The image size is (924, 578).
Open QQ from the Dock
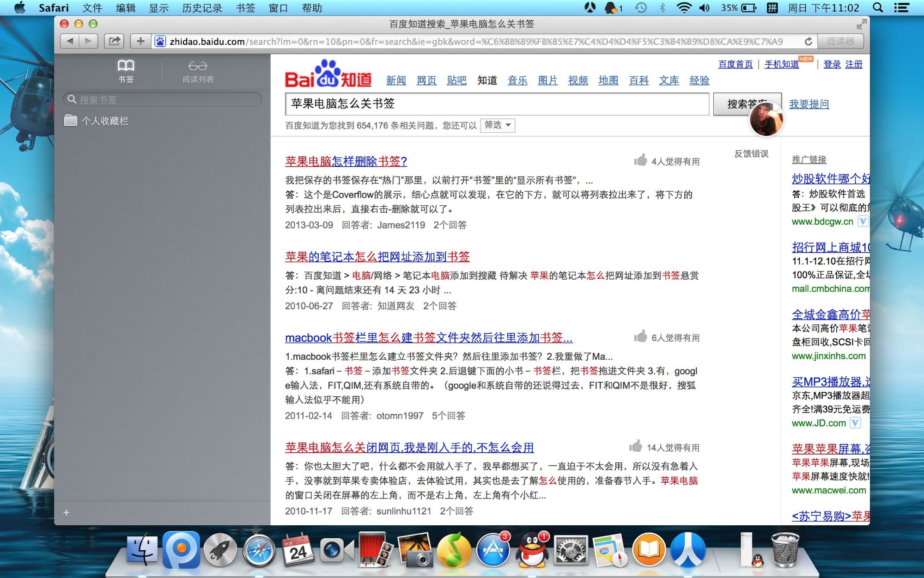click(x=531, y=550)
